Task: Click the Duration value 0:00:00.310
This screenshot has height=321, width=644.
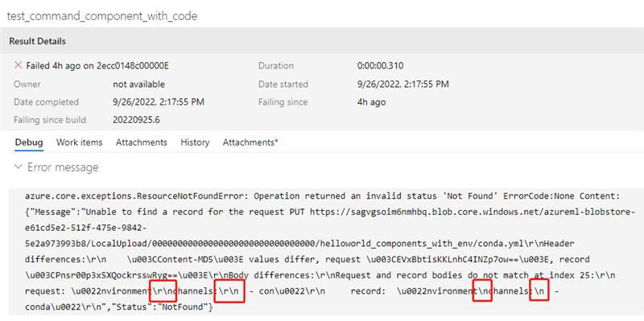Action: pos(380,66)
